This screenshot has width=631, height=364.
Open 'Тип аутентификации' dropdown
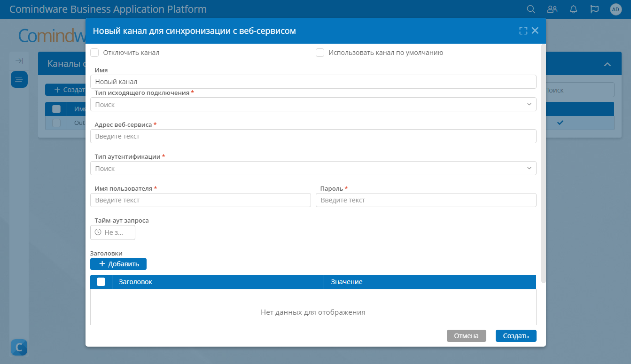tap(313, 168)
